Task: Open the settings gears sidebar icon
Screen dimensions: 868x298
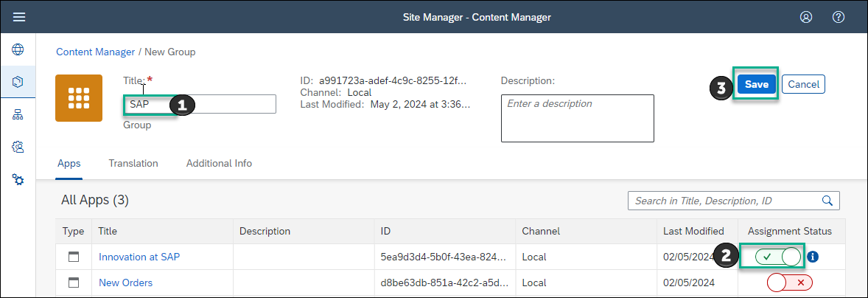Action: pyautogui.click(x=18, y=179)
